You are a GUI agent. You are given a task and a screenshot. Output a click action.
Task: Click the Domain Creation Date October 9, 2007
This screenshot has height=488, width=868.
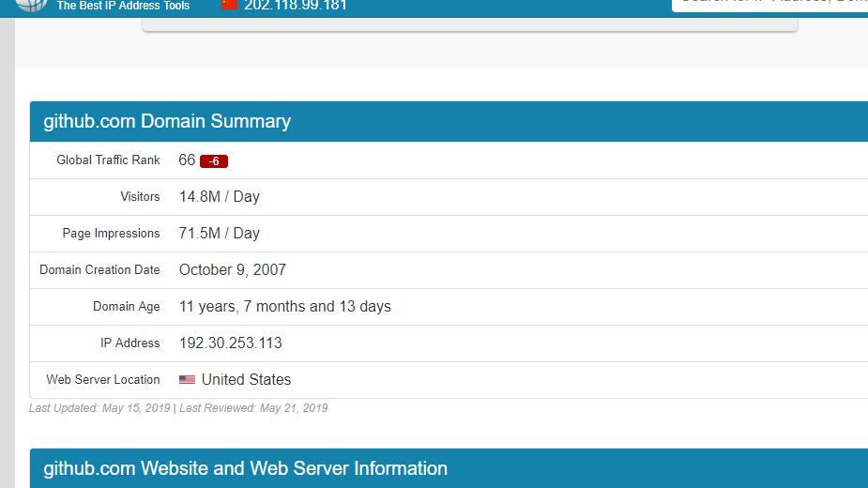[x=232, y=270]
